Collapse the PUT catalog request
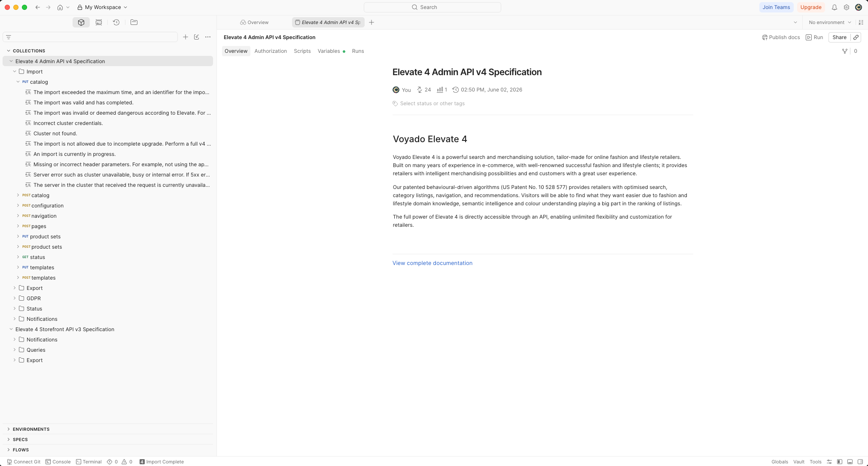 pyautogui.click(x=18, y=82)
